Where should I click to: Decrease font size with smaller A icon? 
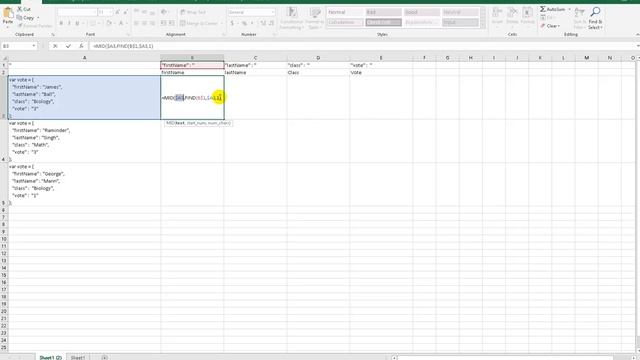[x=125, y=12]
